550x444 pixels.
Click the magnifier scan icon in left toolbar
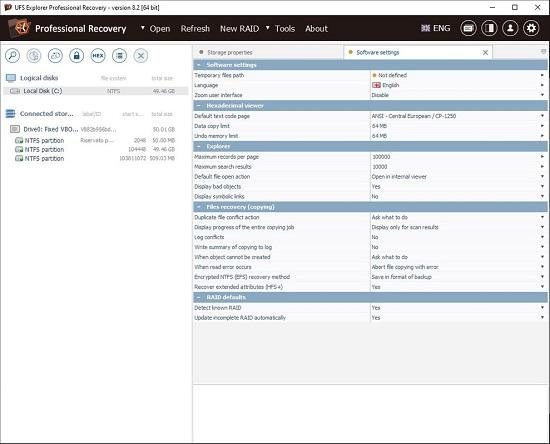(x=13, y=55)
